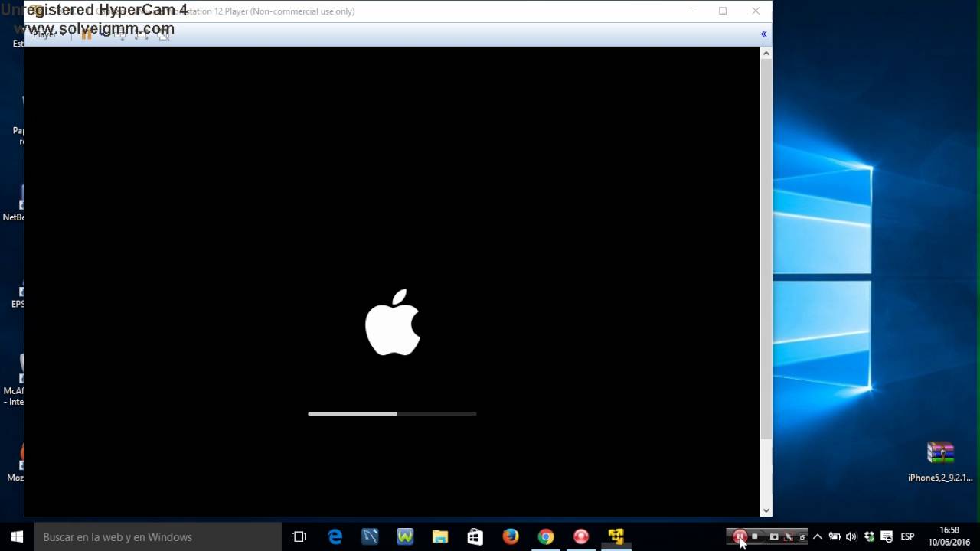This screenshot has height=551, width=980.
Task: Open the Windows Store taskbar icon
Action: (x=475, y=537)
